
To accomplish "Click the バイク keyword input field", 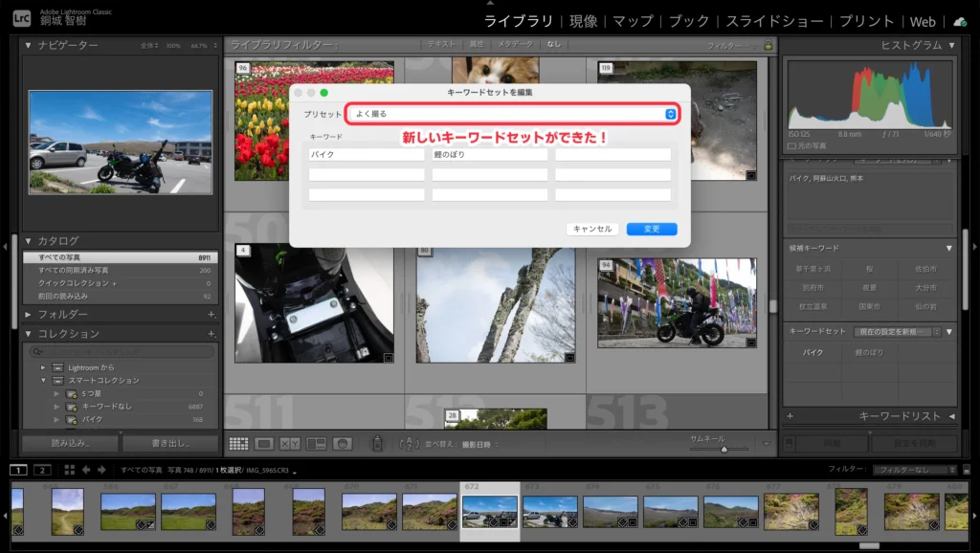I will pos(367,154).
